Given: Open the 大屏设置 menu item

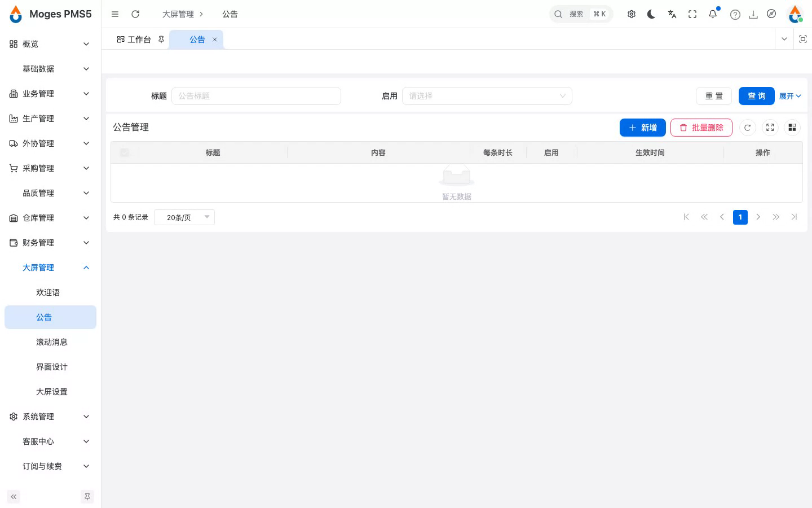Looking at the screenshot, I should [x=50, y=392].
